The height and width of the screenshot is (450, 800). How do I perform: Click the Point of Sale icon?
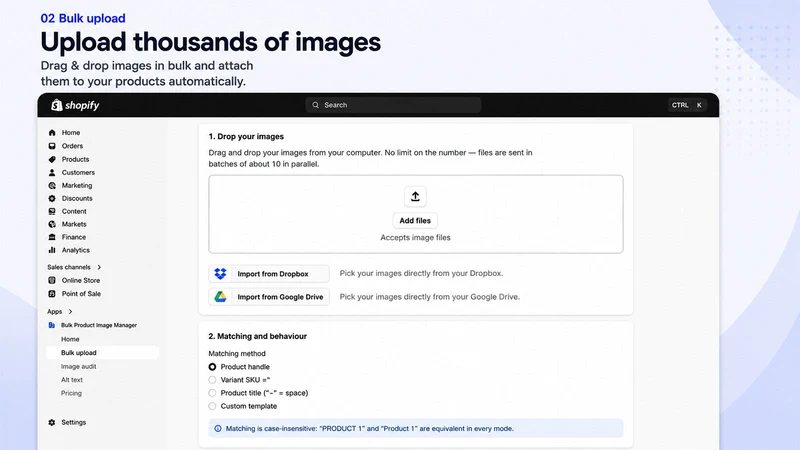coord(52,294)
